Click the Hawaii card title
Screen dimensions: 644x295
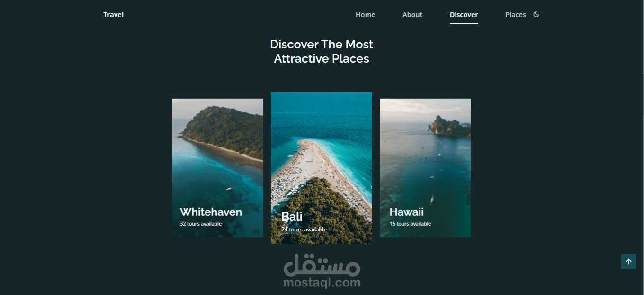pos(406,212)
